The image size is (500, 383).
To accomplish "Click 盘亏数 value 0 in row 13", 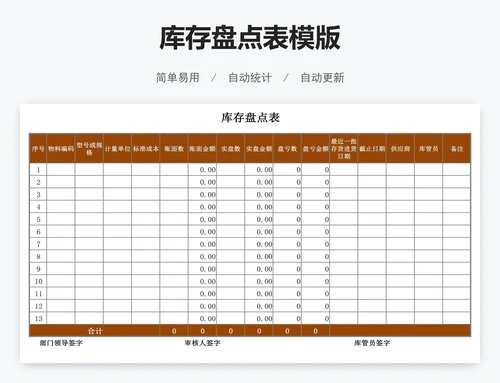I will pos(287,318).
